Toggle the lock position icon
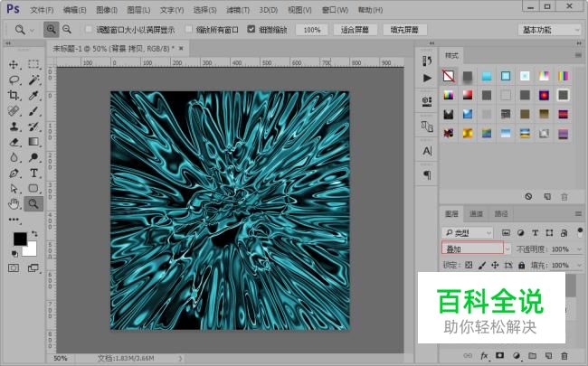The width and height of the screenshot is (588, 366). point(495,265)
